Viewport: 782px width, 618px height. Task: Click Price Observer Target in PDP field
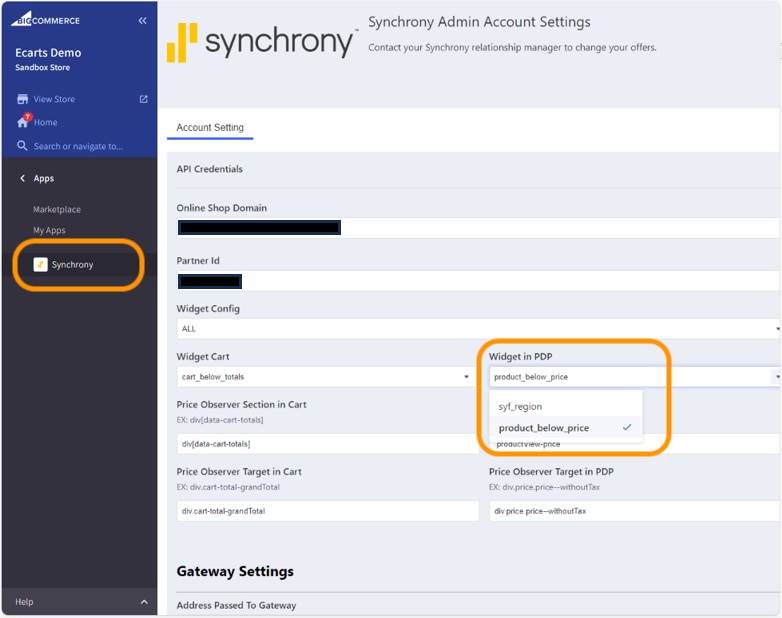[634, 511]
